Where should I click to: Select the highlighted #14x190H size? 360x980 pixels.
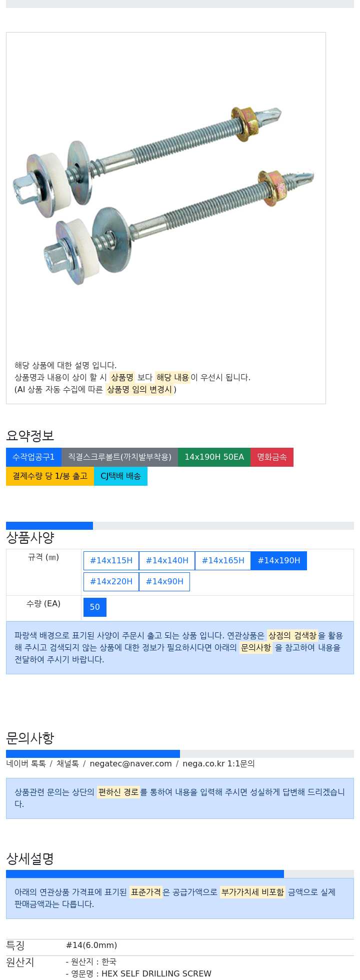(x=279, y=561)
